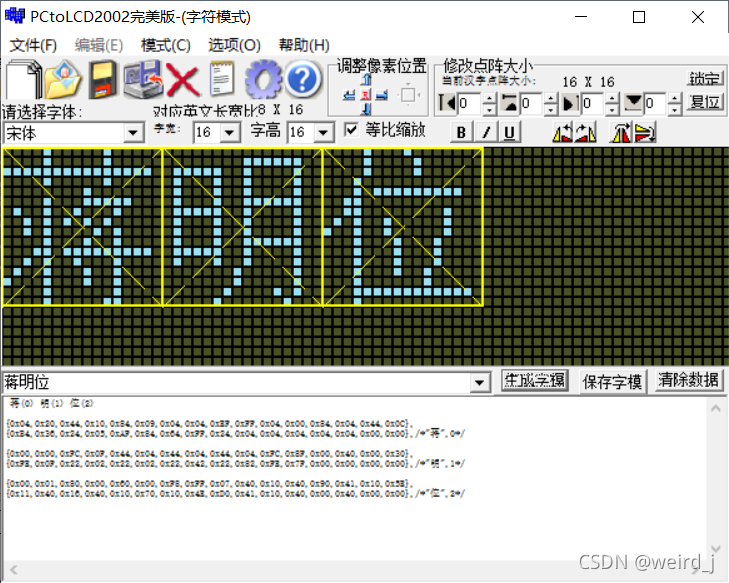
Task: Toggle the 等比缩放 checkbox
Action: [x=351, y=130]
